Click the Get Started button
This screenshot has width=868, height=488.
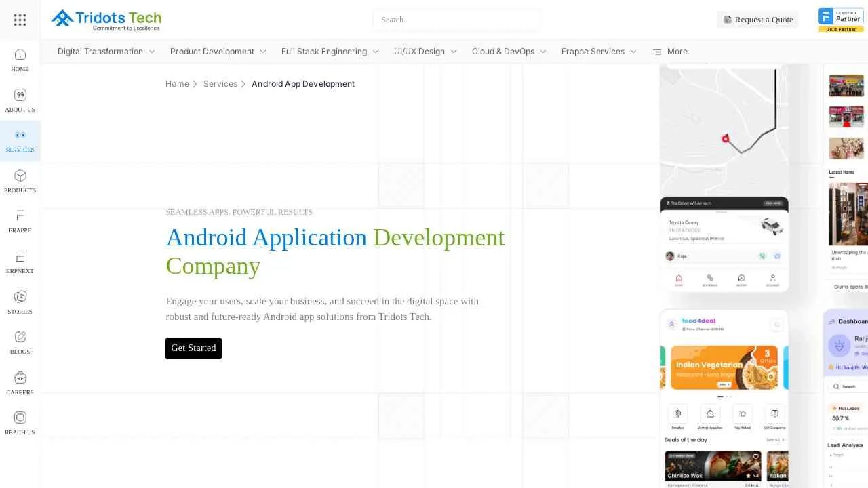point(193,348)
